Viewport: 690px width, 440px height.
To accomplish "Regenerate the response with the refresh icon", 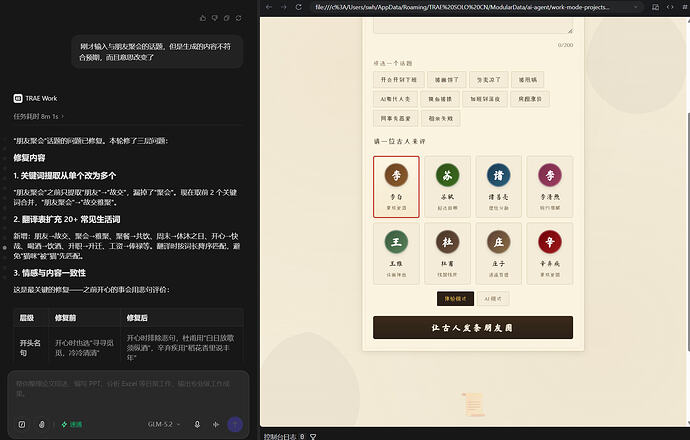I will (239, 18).
